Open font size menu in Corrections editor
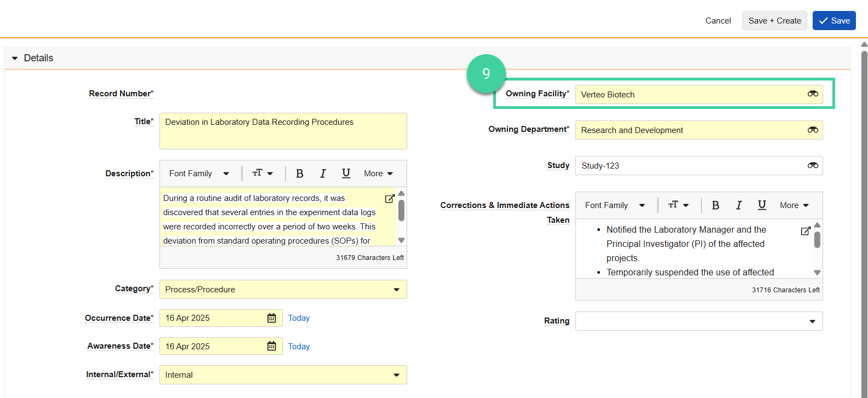Screen dimensions: 868x398 [x=678, y=205]
